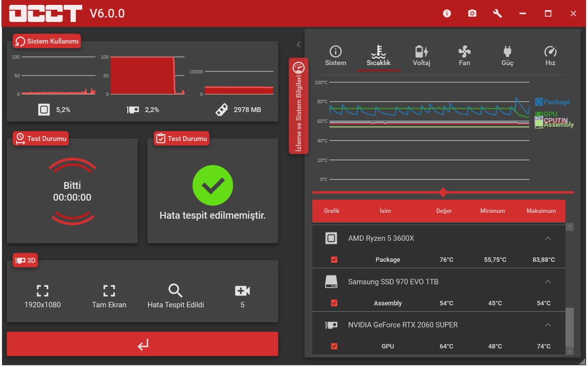Image resolution: width=588 pixels, height=367 pixels.
Task: Click the GPU usage history graph
Action: (148, 75)
